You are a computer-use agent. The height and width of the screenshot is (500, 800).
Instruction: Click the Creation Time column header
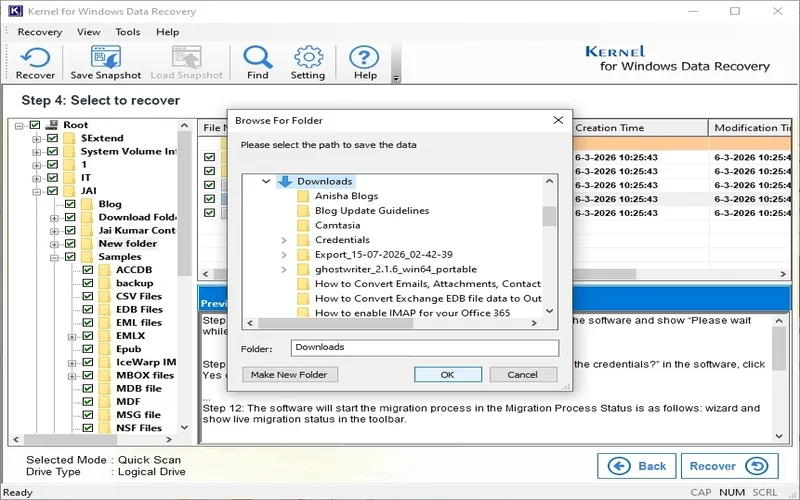pos(640,128)
